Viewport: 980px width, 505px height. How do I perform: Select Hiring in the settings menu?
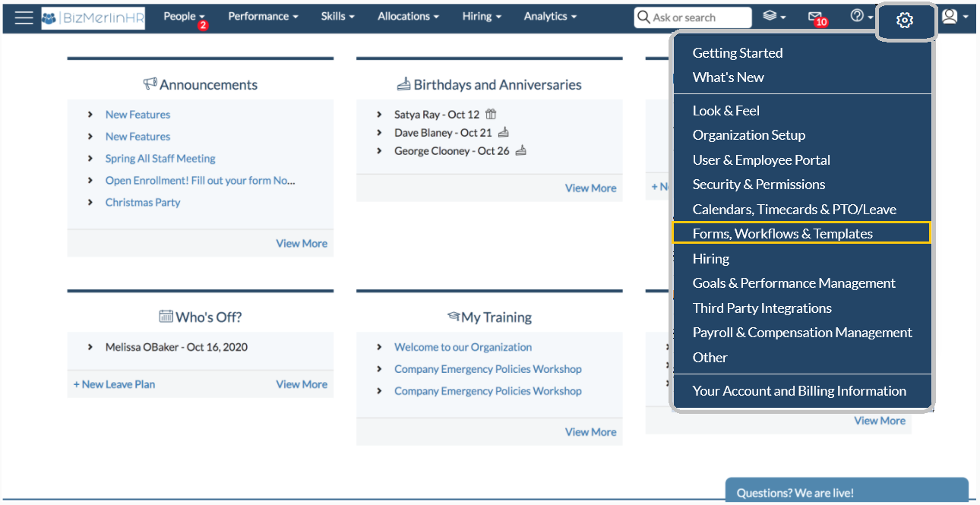711,259
